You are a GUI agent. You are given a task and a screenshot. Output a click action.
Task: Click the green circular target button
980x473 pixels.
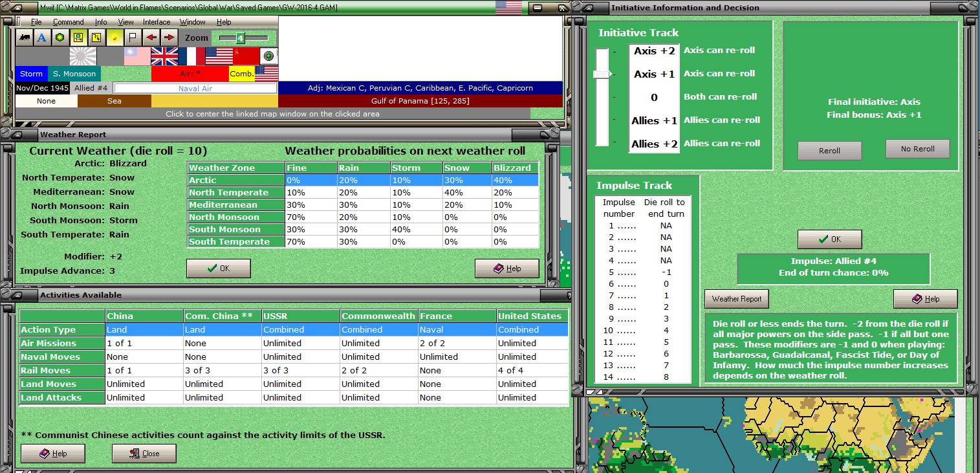click(269, 56)
